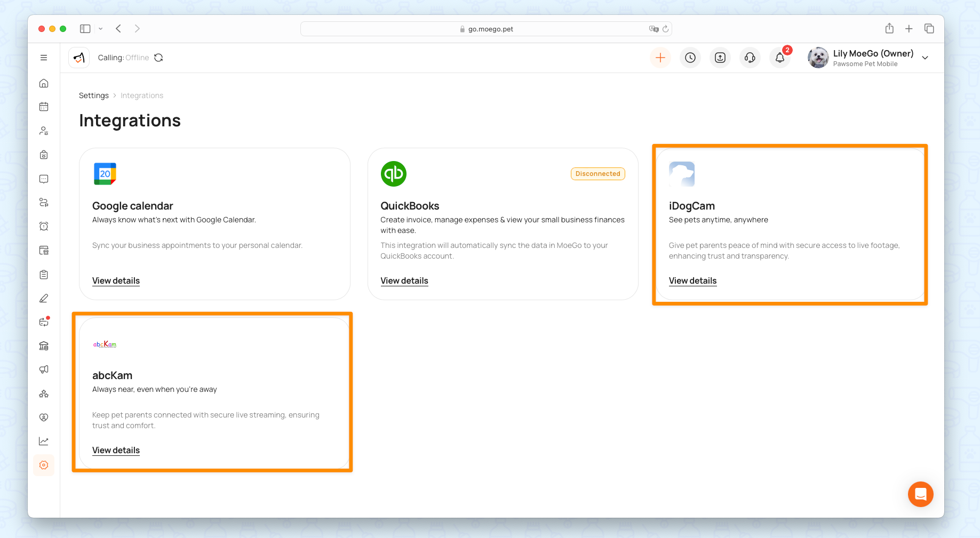980x538 pixels.
Task: Reload page via address bar icon
Action: [x=665, y=29]
